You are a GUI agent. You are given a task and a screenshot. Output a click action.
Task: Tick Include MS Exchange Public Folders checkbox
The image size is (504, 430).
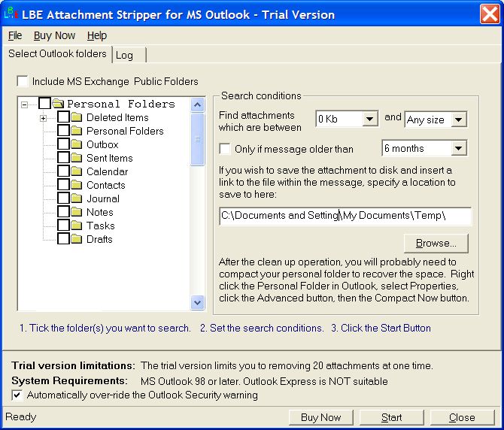pos(23,81)
